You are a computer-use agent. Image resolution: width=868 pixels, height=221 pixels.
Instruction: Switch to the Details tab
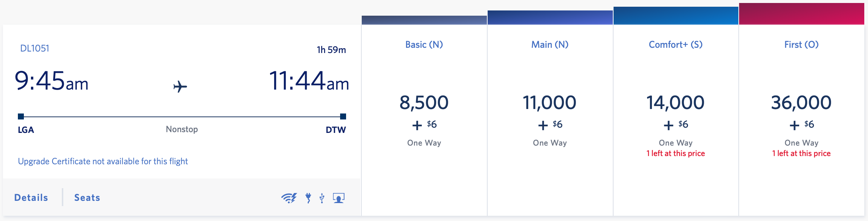(x=31, y=197)
